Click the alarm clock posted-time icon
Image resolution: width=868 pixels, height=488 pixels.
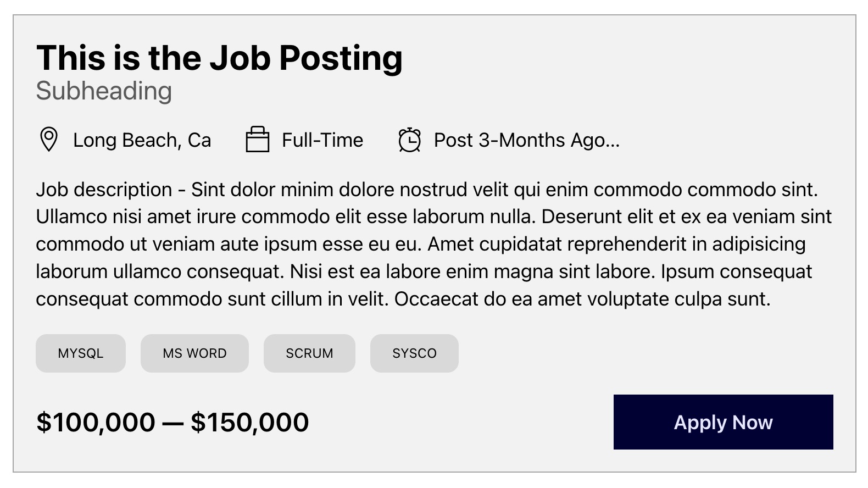coord(410,140)
